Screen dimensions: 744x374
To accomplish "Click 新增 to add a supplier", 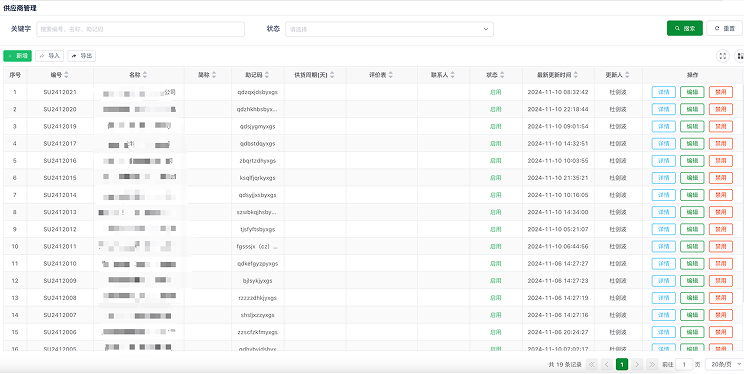I will point(18,56).
